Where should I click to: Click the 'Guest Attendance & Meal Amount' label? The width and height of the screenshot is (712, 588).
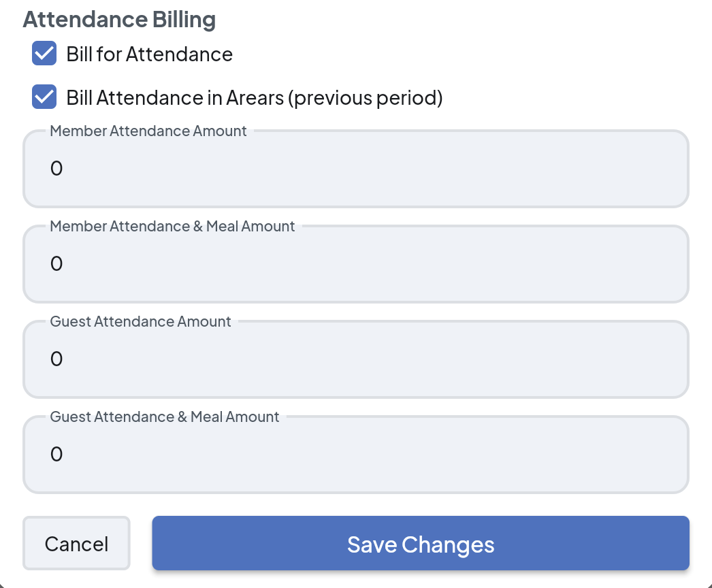click(165, 417)
